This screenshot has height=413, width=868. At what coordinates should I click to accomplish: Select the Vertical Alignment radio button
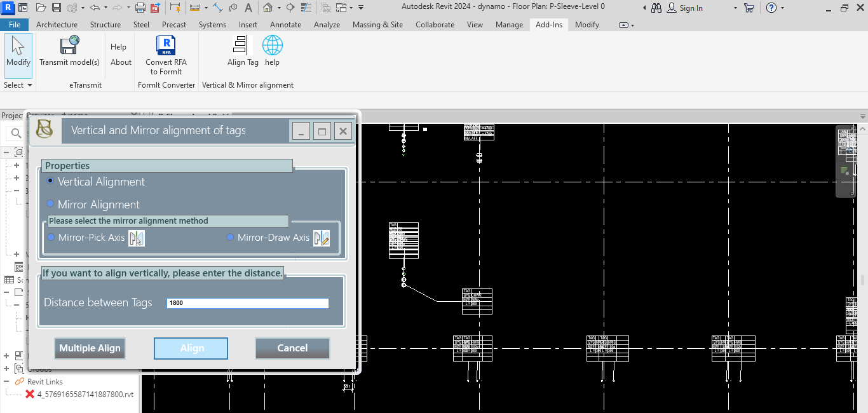click(51, 181)
